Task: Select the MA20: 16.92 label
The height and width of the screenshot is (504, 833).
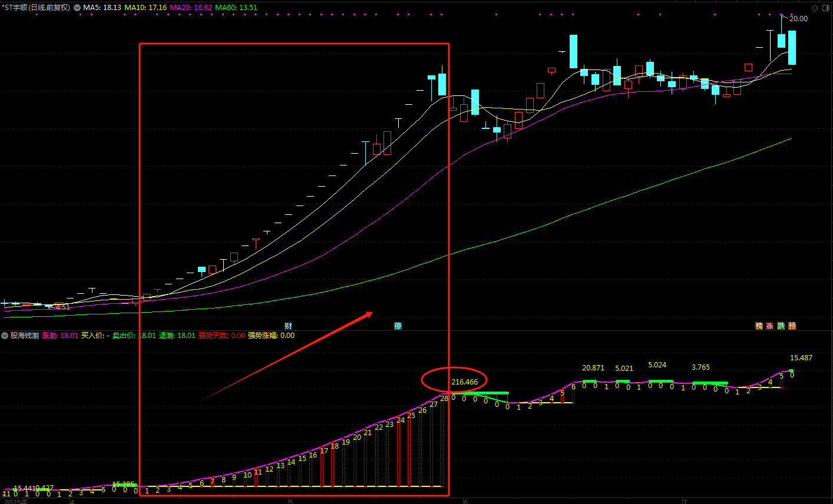Action: 191,8
